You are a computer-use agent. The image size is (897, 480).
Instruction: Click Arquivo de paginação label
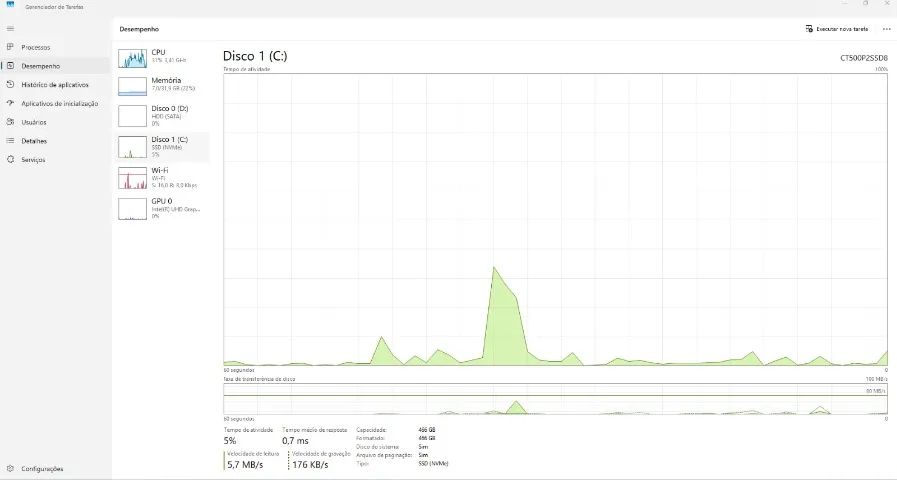pyautogui.click(x=384, y=455)
